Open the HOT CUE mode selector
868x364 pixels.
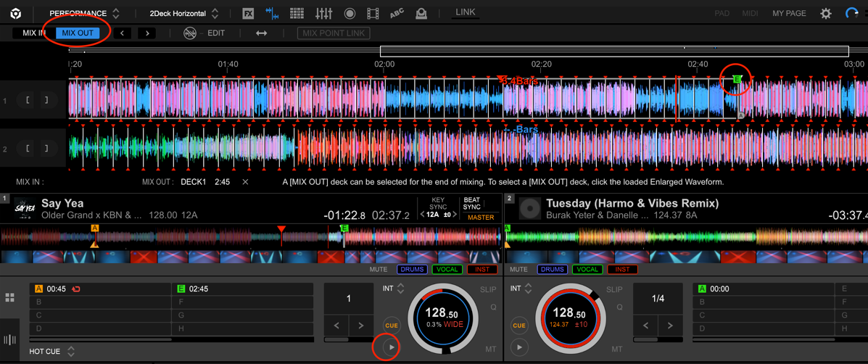pos(71,352)
